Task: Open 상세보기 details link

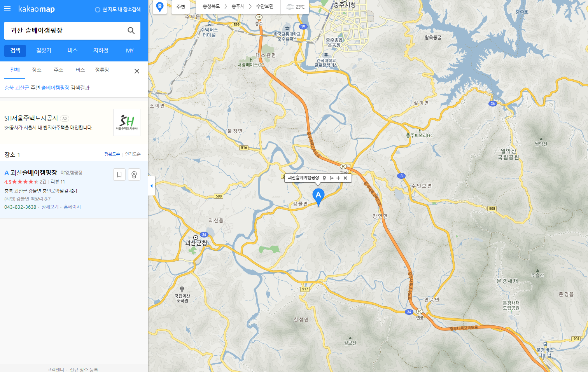Action: click(x=50, y=207)
